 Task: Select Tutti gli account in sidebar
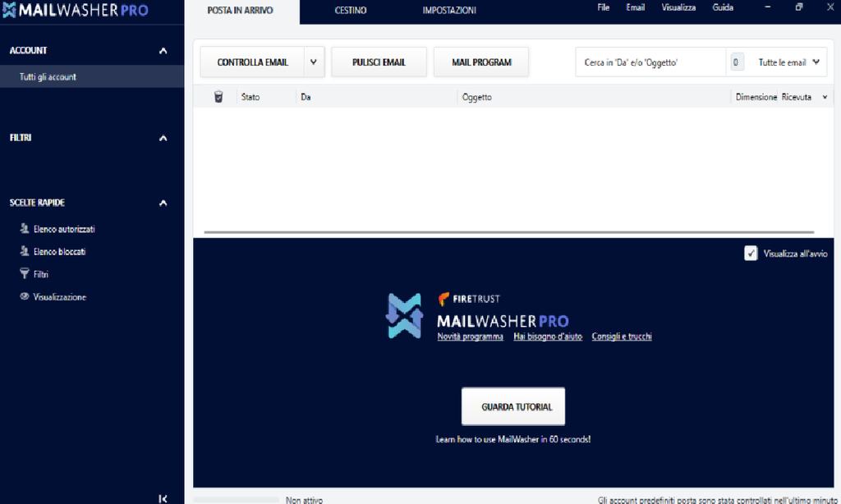point(92,76)
